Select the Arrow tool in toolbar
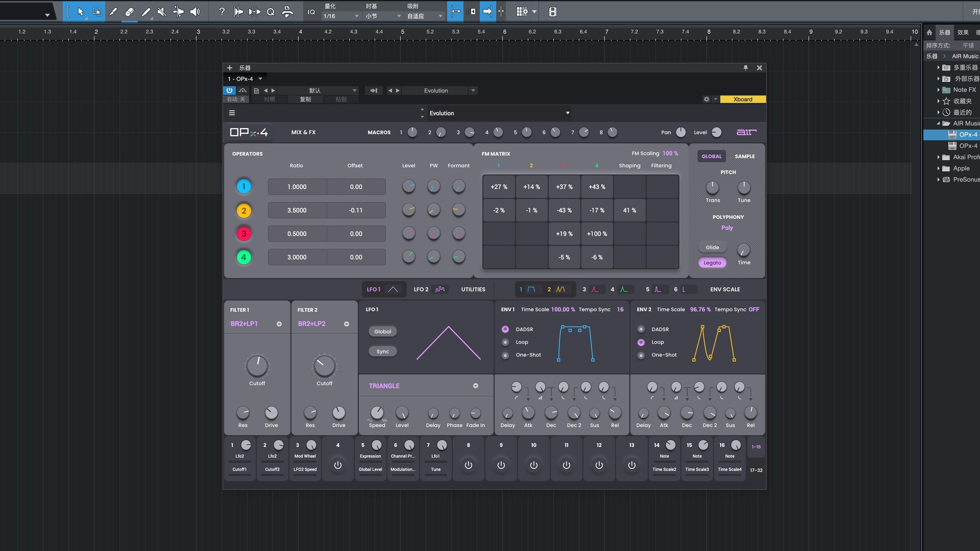 click(x=81, y=11)
